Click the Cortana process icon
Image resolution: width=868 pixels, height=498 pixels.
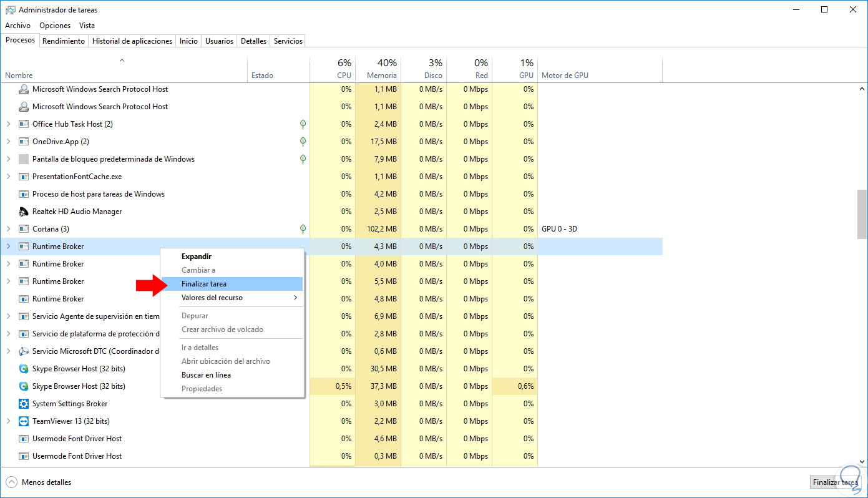tap(24, 229)
